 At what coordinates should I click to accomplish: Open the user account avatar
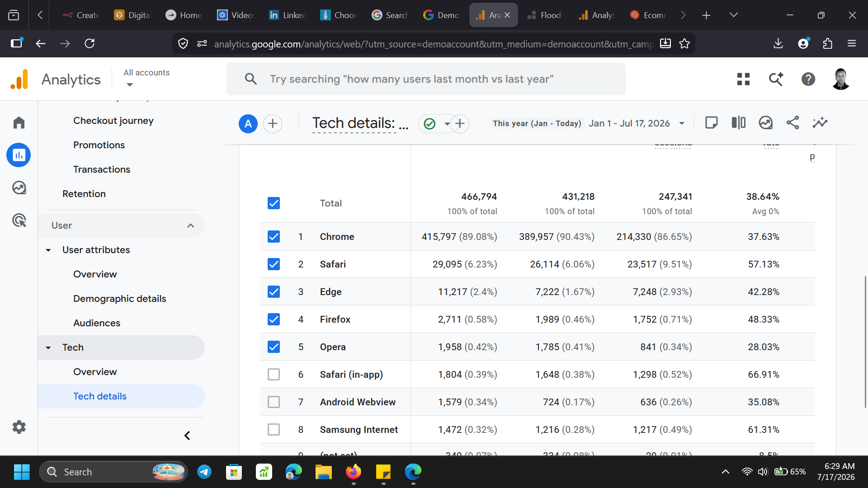(841, 79)
